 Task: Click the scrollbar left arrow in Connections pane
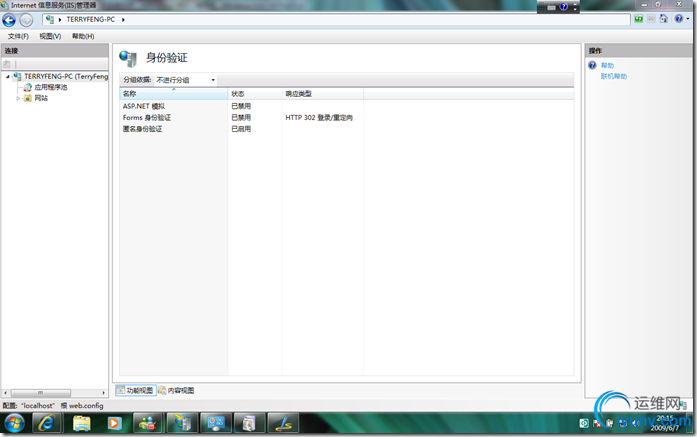point(5,393)
